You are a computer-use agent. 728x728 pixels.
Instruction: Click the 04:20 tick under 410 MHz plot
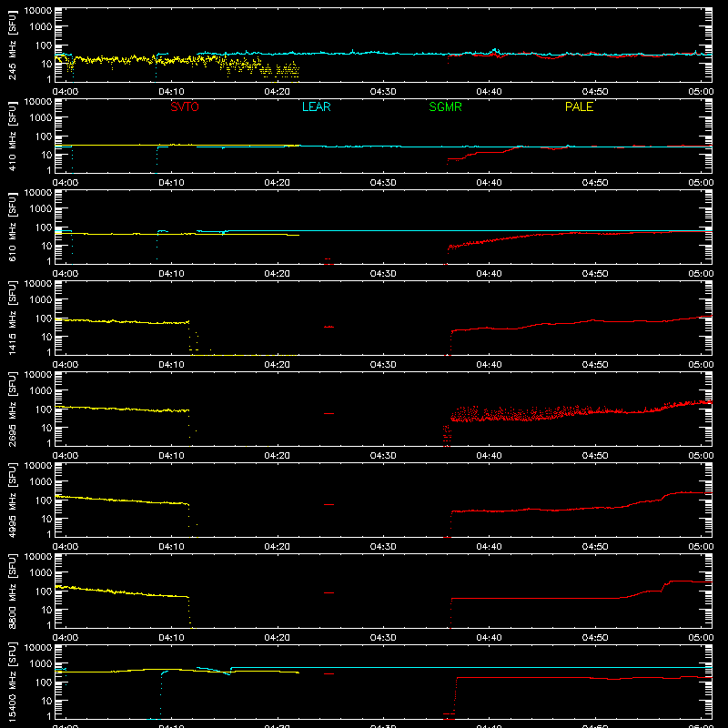tap(278, 183)
